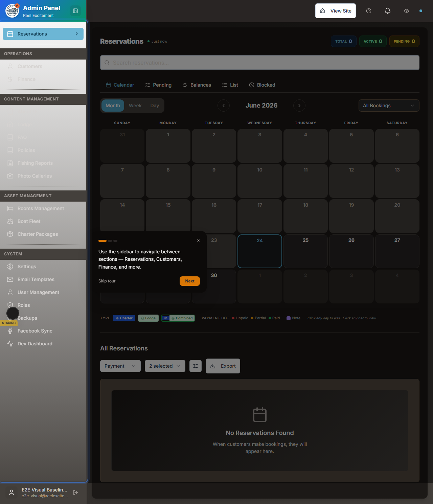433x504 pixels.
Task: Open Settings from the sidebar
Action: [43, 267]
